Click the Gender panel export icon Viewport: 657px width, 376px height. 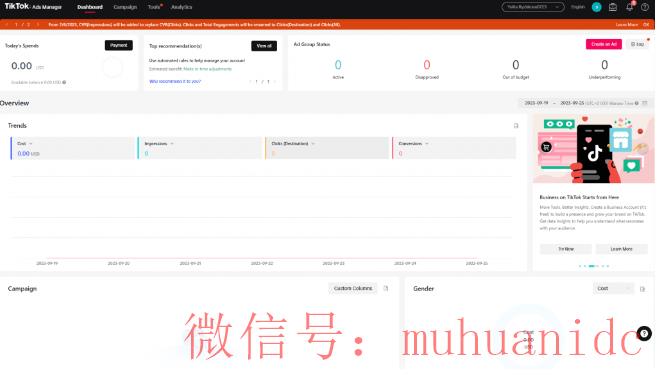point(642,289)
